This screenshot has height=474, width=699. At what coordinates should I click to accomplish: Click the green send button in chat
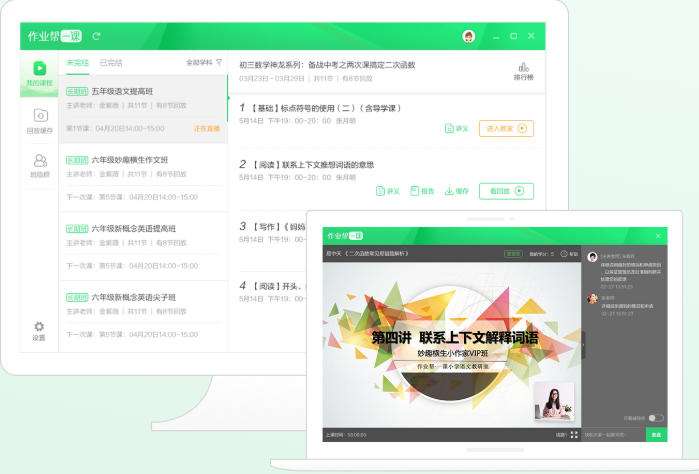[655, 435]
